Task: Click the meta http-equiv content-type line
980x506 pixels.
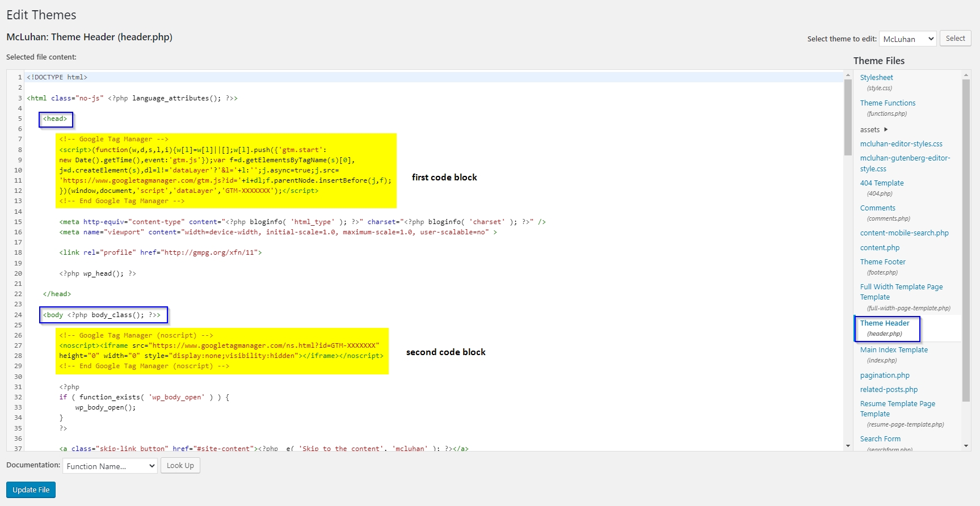Action: click(x=302, y=222)
